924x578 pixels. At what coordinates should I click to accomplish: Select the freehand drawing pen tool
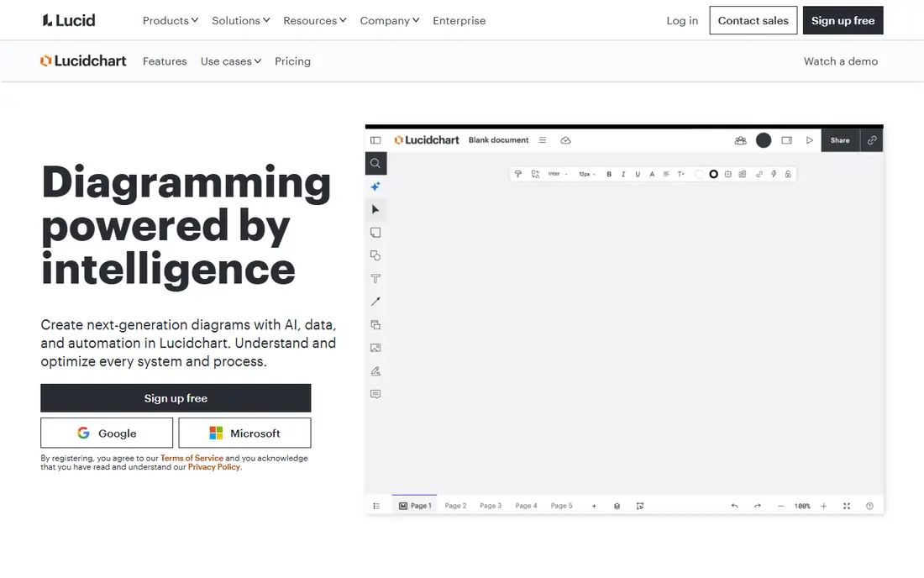375,371
